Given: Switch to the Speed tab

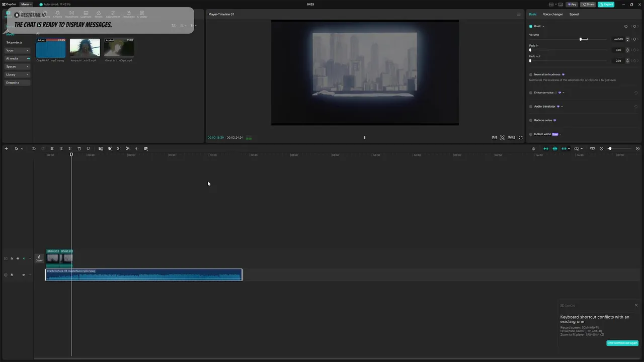Looking at the screenshot, I should 574,14.
